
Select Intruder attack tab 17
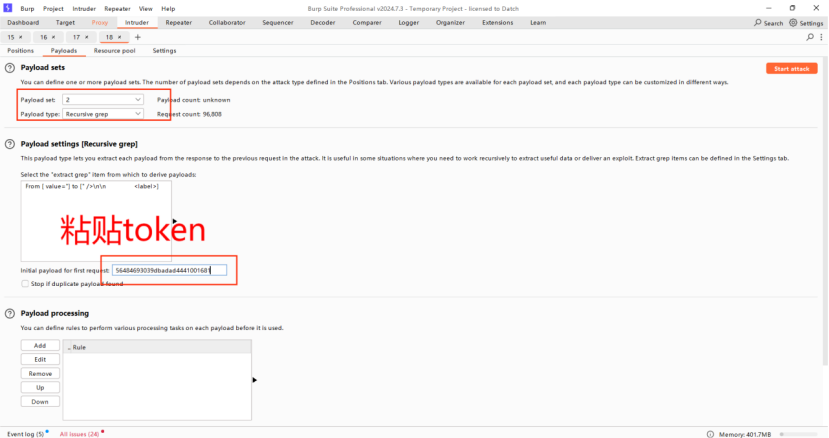pos(77,37)
